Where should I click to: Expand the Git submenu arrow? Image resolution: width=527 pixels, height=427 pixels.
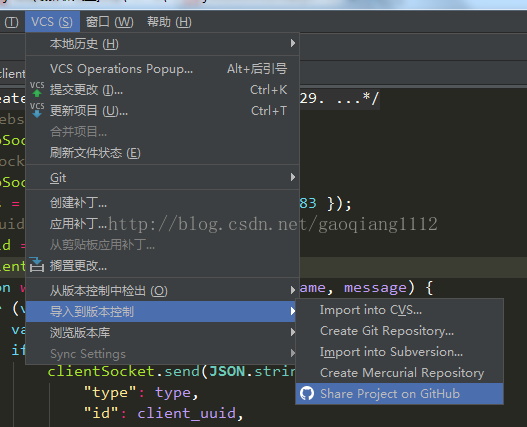pyautogui.click(x=293, y=177)
